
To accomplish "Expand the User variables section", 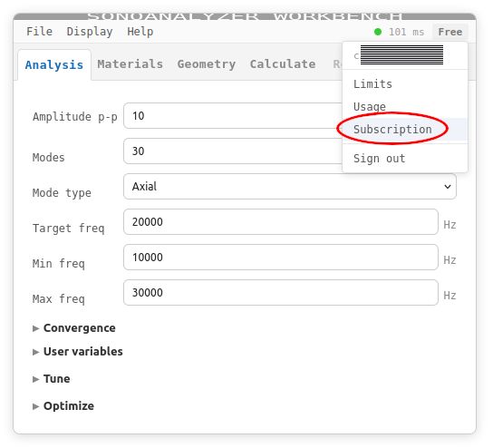I will coord(78,351).
